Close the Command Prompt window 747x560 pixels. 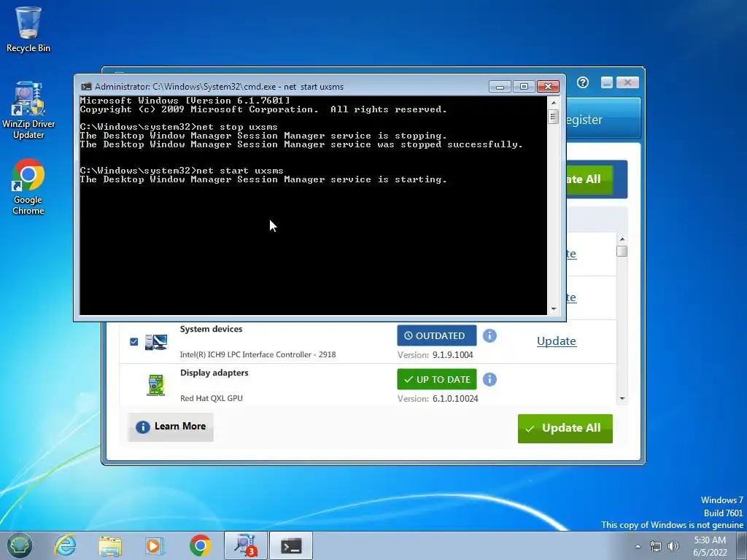pos(548,87)
